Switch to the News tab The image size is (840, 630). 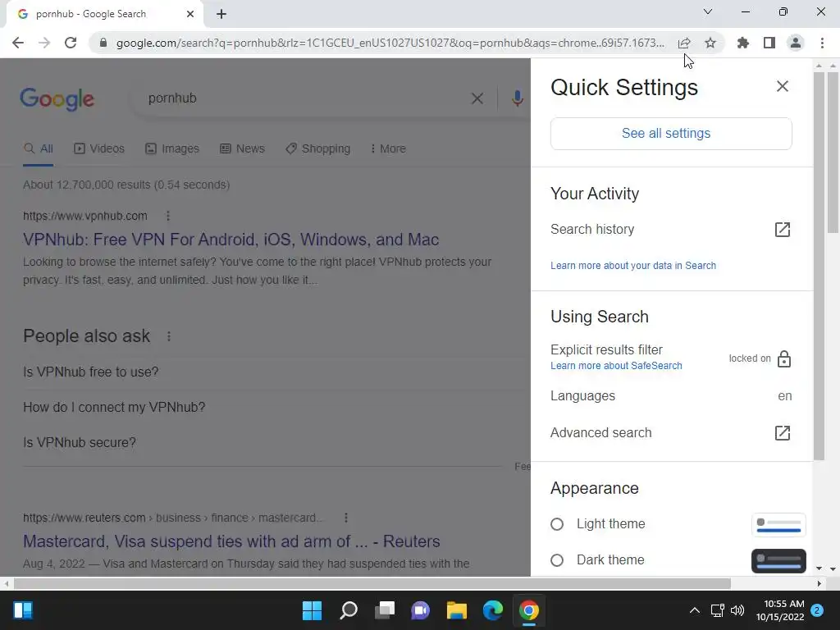click(x=242, y=149)
